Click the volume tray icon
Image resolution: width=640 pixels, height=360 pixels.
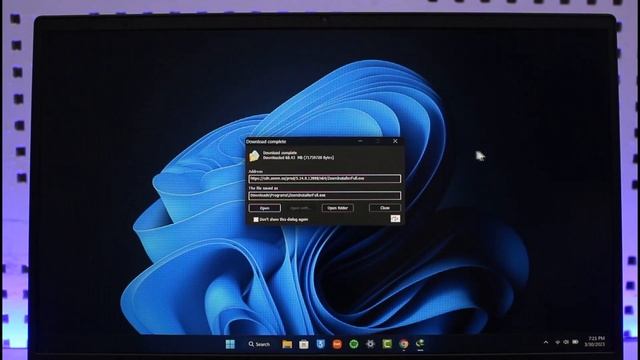[x=566, y=342]
